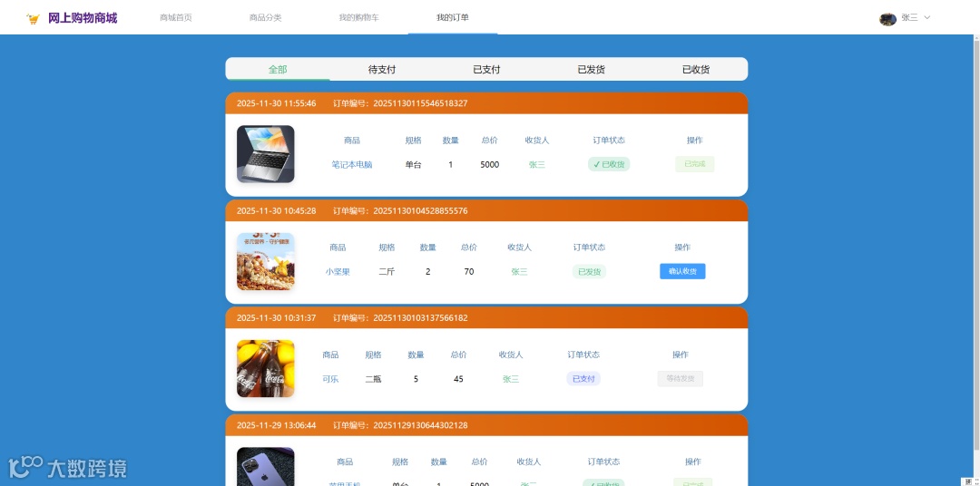The width and height of the screenshot is (980, 486).
Task: Click the 笔记本电脑 product link
Action: [352, 165]
